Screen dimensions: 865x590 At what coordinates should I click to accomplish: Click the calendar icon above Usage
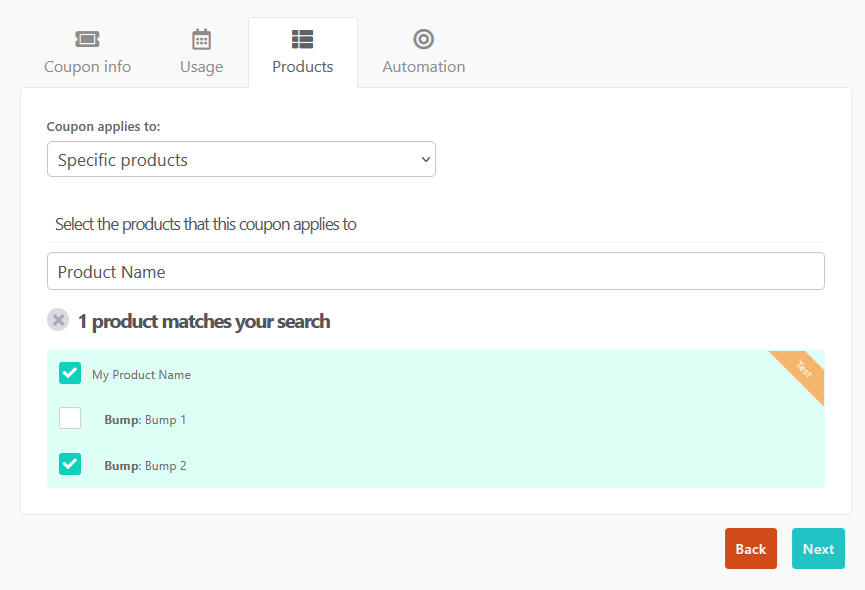coord(201,39)
